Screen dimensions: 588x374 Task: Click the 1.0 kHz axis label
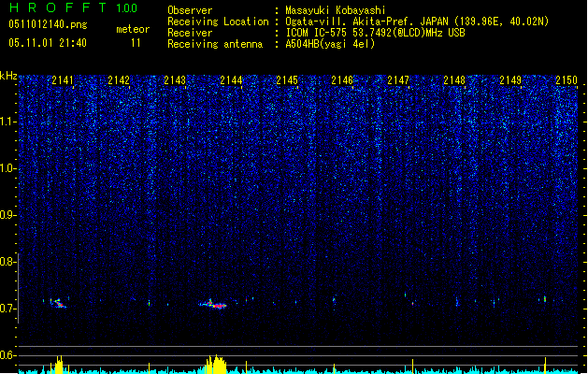click(x=8, y=168)
